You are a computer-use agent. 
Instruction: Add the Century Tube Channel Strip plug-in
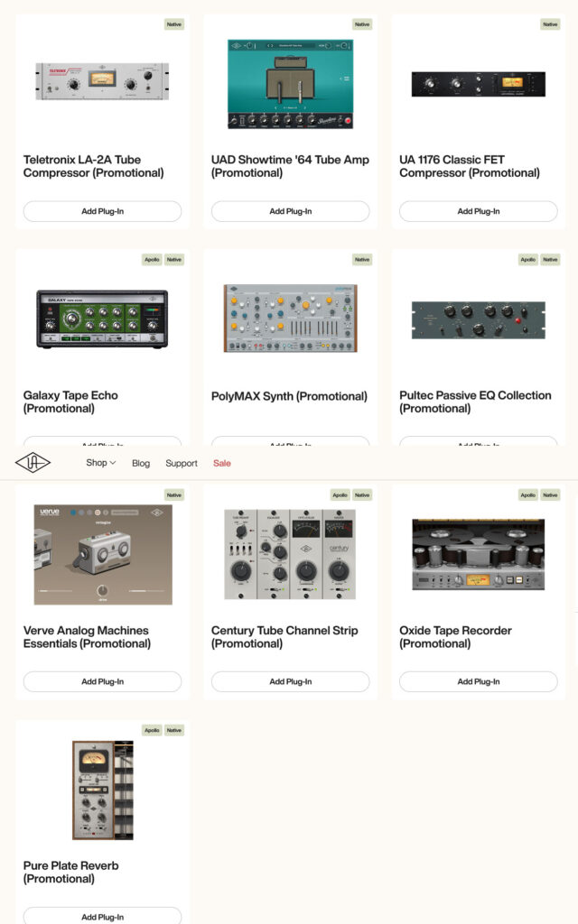[291, 681]
